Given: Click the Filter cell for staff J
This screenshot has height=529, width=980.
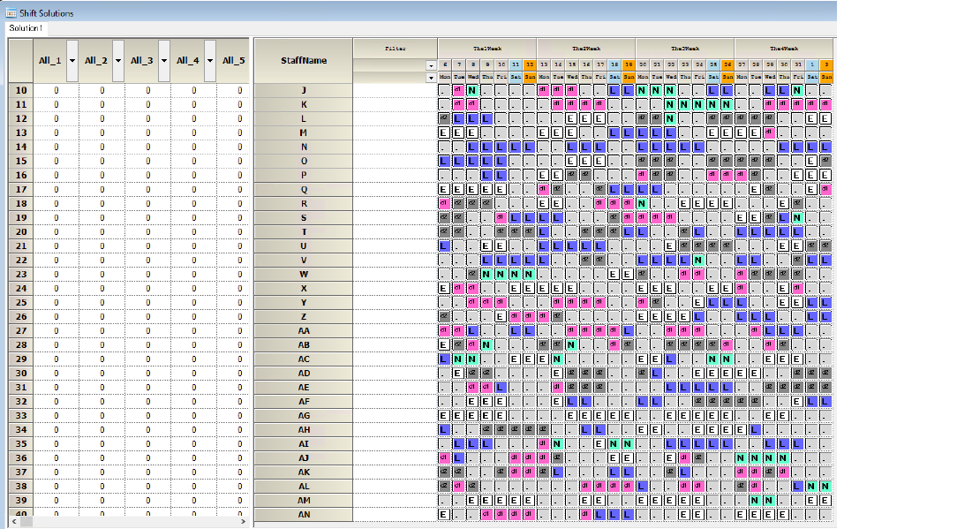Looking at the screenshot, I should (x=395, y=90).
